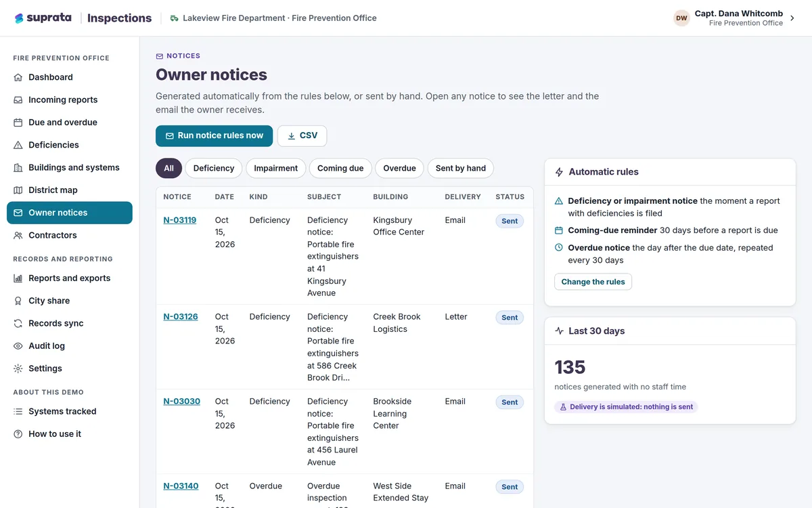The image size is (812, 508).
Task: Filter notices by Overdue
Action: [399, 168]
